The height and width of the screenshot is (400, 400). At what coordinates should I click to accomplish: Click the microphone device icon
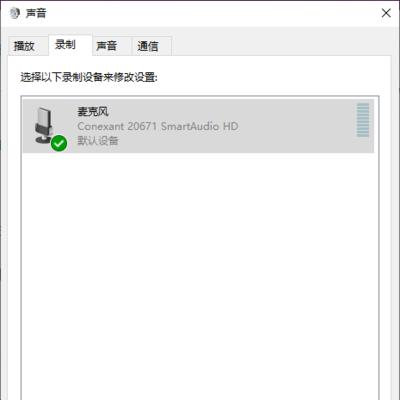click(44, 125)
